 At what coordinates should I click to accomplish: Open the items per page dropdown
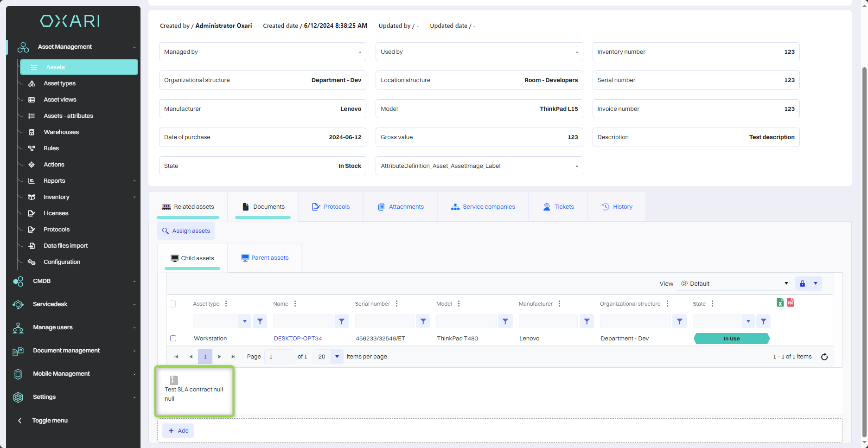(337, 357)
